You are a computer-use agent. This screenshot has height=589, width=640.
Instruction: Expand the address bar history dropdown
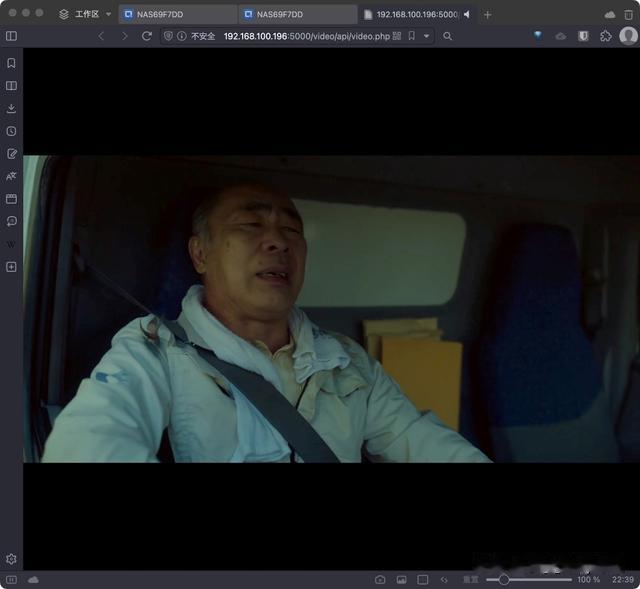tap(427, 36)
